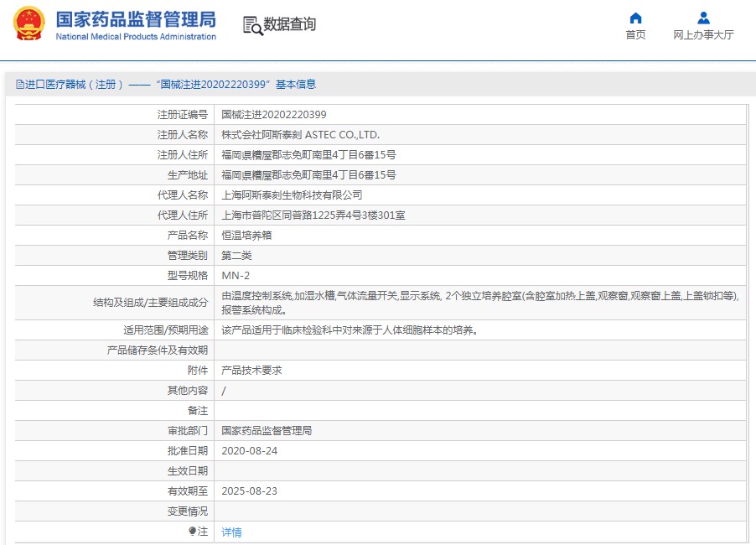Viewport: 756px width, 545px height.
Task: Click the 产品储存条件及有效期 label
Action: (158, 350)
